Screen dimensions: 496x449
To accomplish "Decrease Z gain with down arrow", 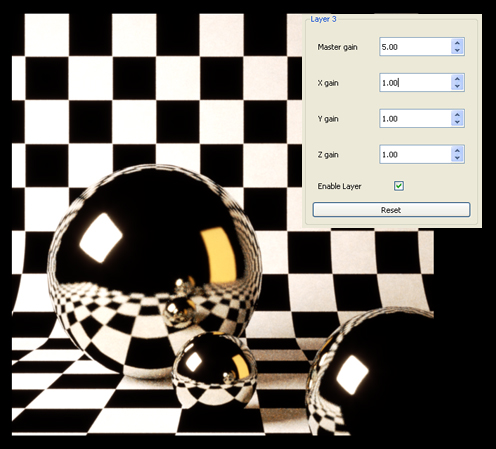I will (457, 158).
